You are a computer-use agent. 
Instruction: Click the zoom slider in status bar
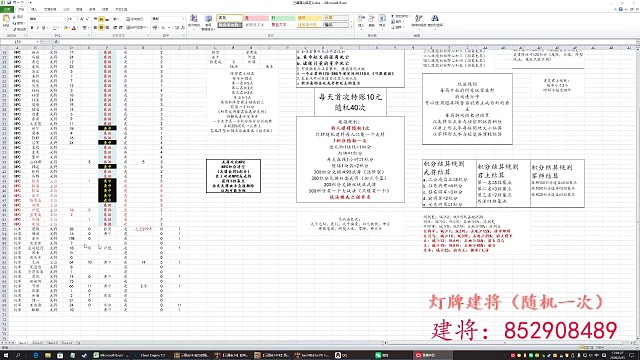coord(621,347)
